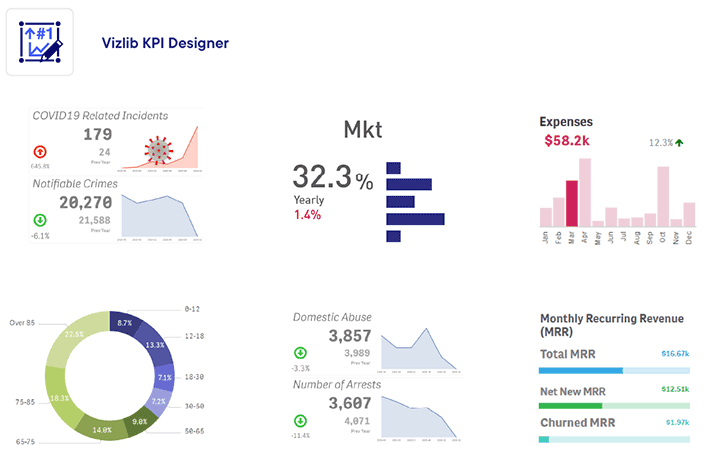Click the Domestic Abuse title
Viewport: 720px width, 466px height.
click(332, 317)
